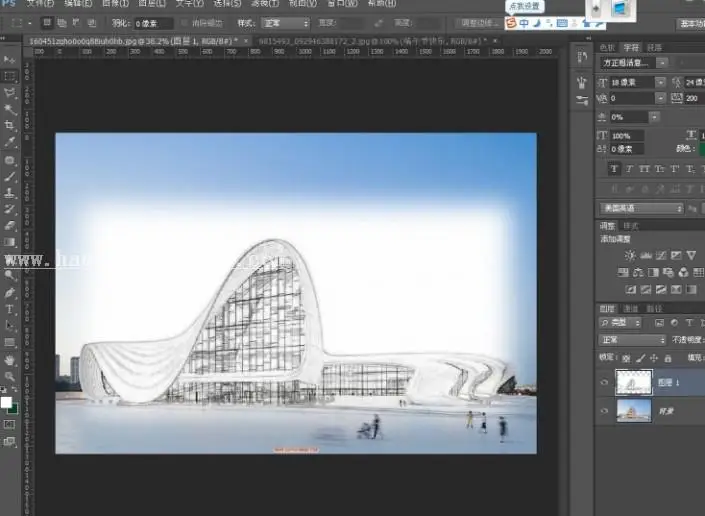Select the Brush tool
This screenshot has height=516, width=705.
pos(9,177)
